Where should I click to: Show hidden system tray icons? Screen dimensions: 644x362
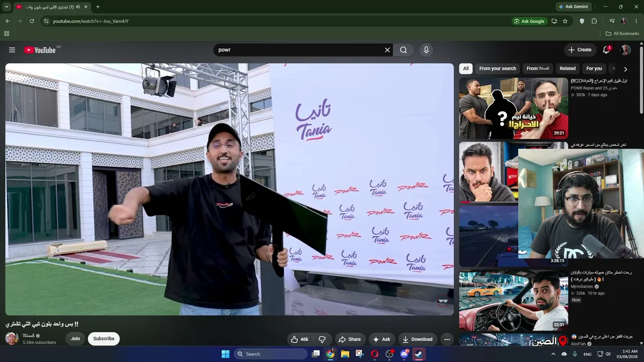pyautogui.click(x=553, y=354)
